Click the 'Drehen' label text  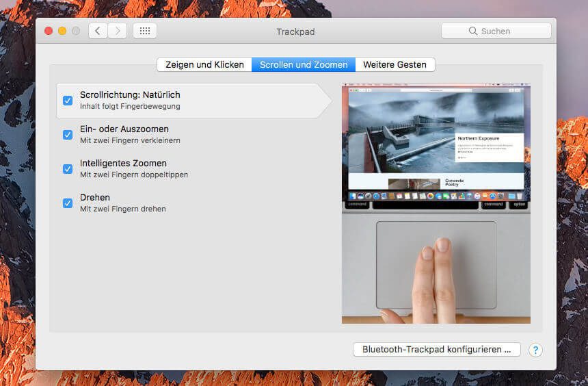pyautogui.click(x=95, y=198)
